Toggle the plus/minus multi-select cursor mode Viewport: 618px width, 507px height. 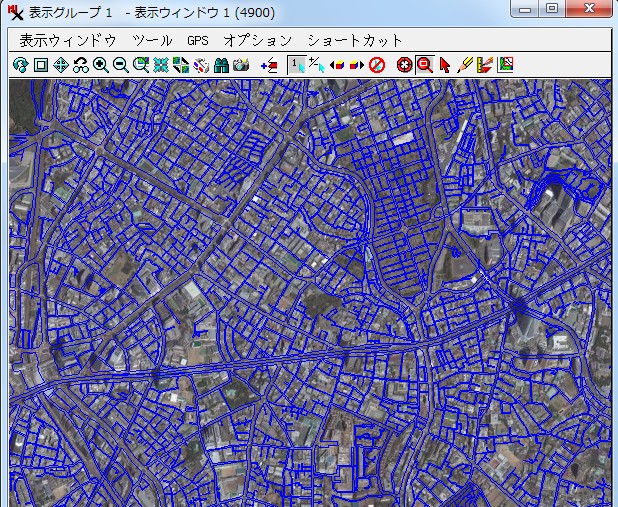pos(316,66)
